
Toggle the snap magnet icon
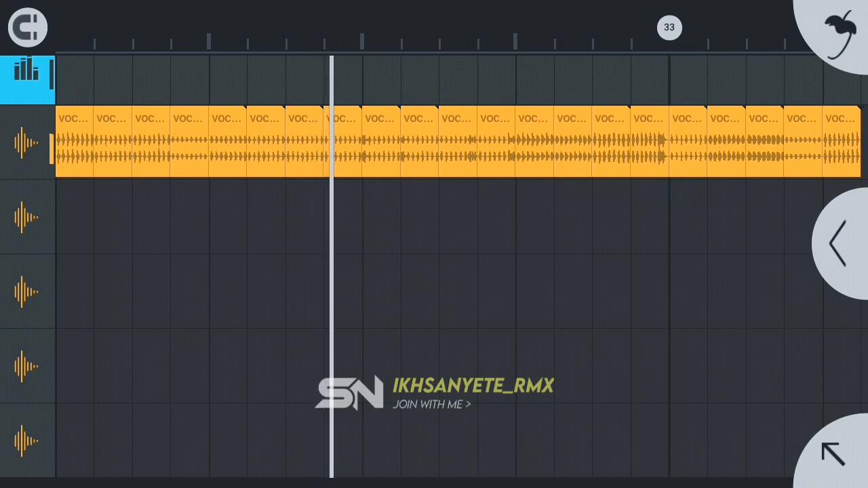[28, 28]
